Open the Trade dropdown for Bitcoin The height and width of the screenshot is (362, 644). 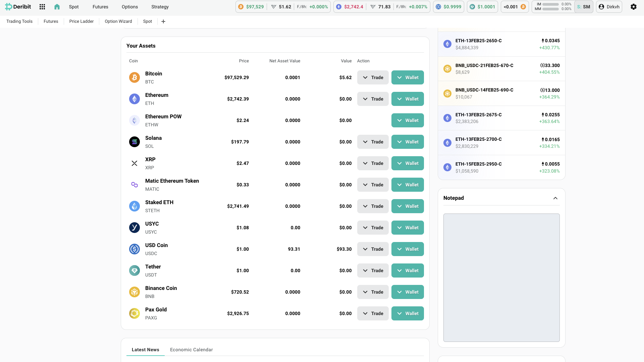tap(373, 77)
